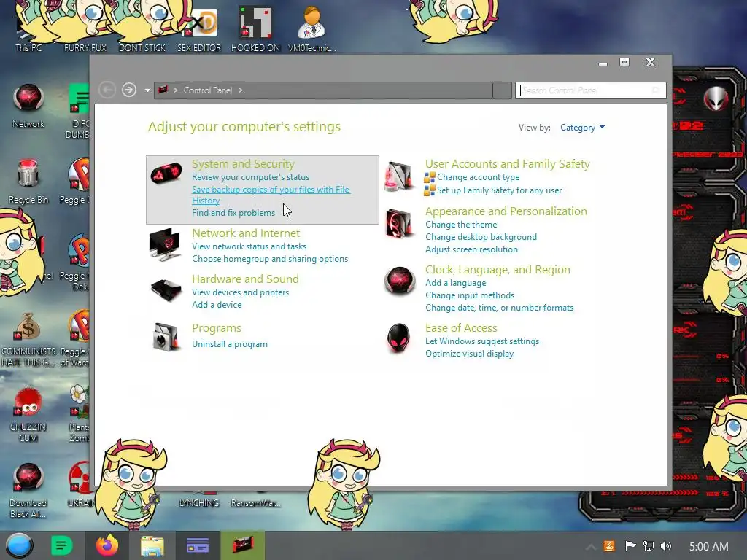Open the Network and Internet monitor icon
The height and width of the screenshot is (560, 747).
(x=165, y=244)
